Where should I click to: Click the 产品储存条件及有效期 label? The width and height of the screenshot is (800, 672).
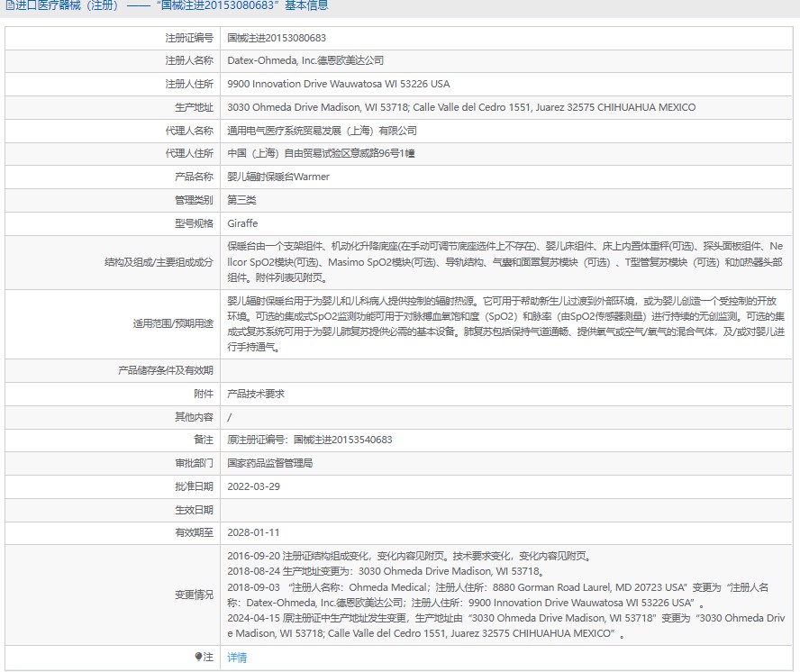pyautogui.click(x=165, y=370)
